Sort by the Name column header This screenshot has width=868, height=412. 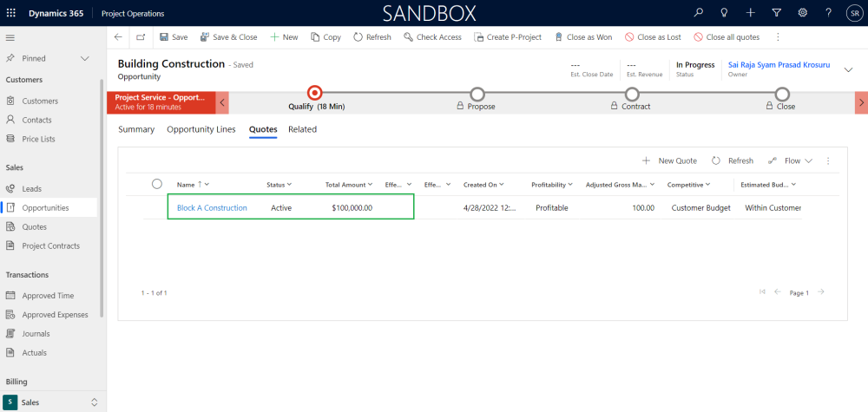pyautogui.click(x=193, y=185)
